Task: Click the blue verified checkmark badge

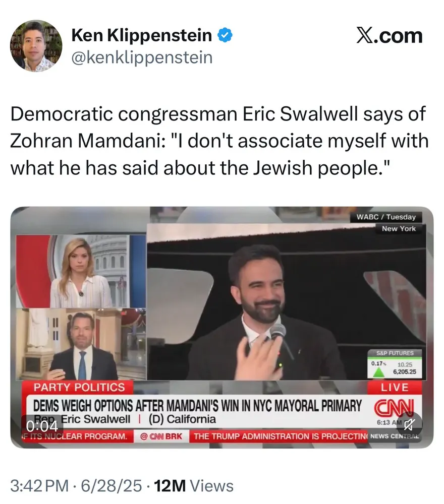Action: pyautogui.click(x=225, y=35)
